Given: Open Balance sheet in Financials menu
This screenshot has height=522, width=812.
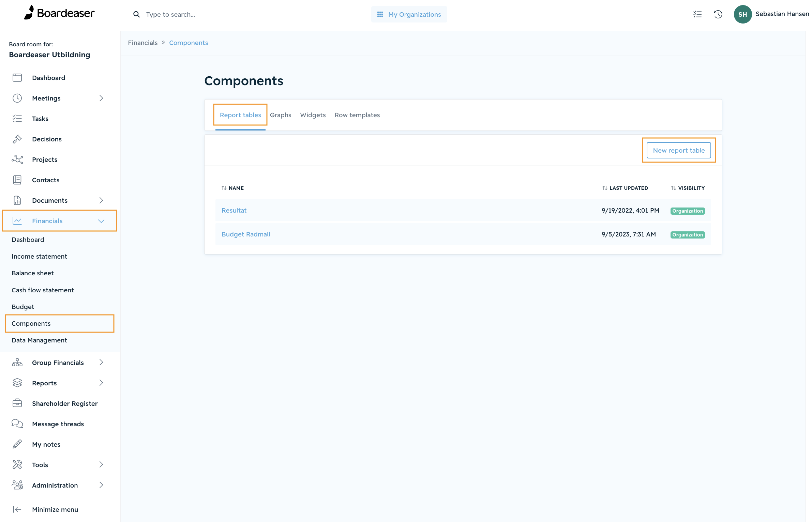Looking at the screenshot, I should [x=33, y=273].
